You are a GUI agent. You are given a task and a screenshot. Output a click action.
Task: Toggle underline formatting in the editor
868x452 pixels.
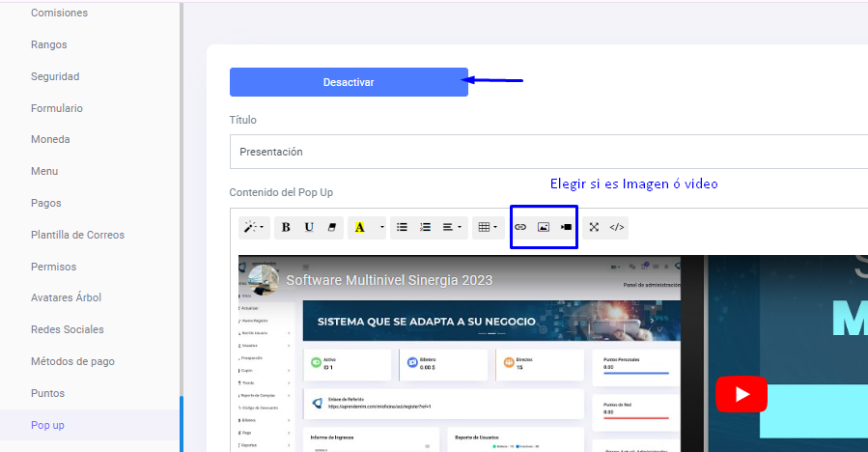[309, 228]
